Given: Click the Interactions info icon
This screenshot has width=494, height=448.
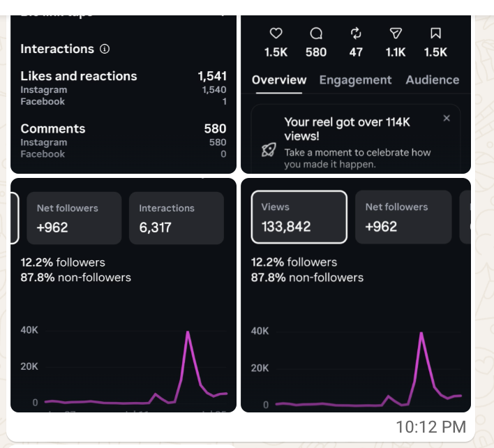Looking at the screenshot, I should point(105,49).
